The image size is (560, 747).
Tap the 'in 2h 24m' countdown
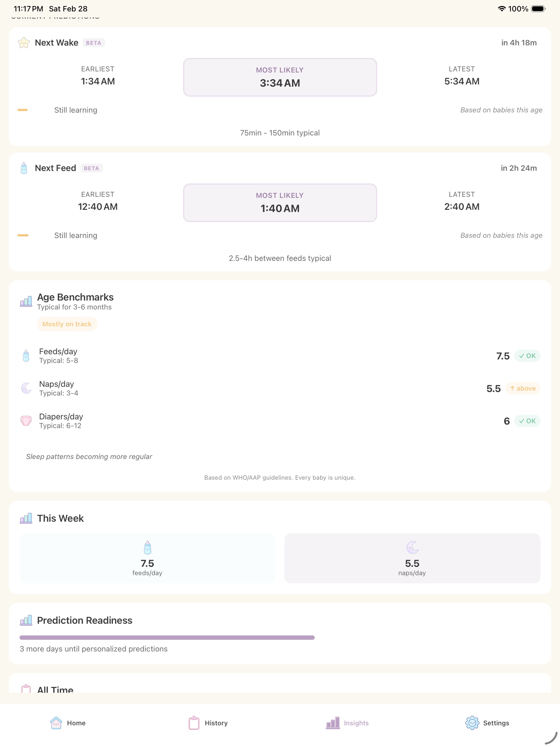click(x=518, y=168)
